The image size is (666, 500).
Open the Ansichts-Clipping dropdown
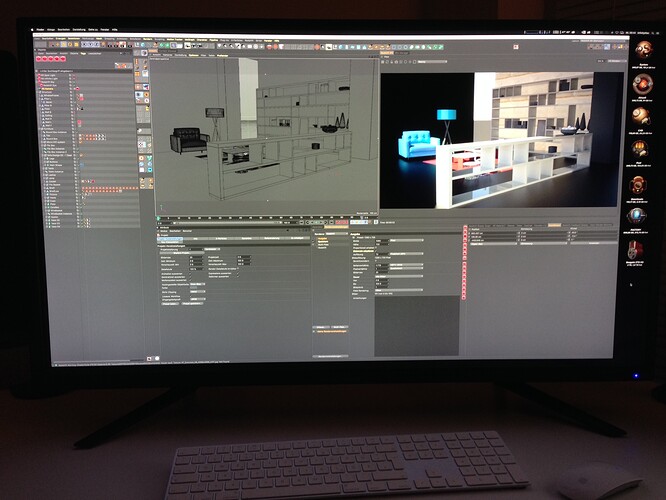pyautogui.click(x=198, y=292)
